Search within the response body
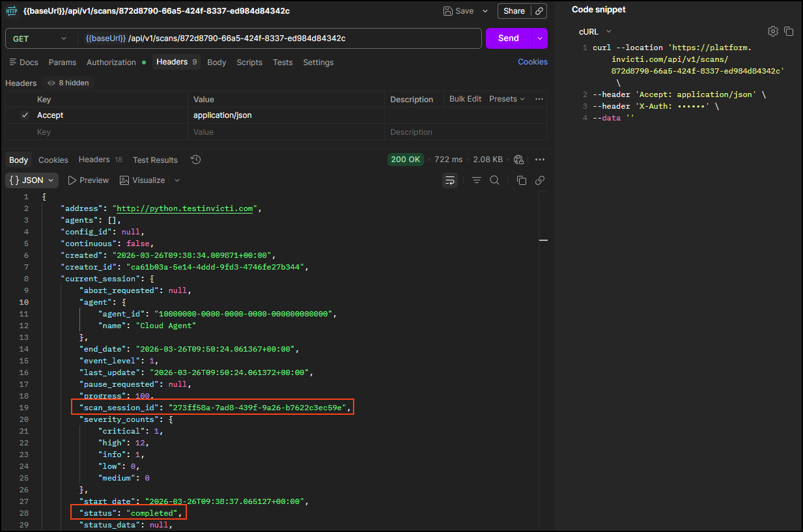The height and width of the screenshot is (532, 803). coord(494,180)
